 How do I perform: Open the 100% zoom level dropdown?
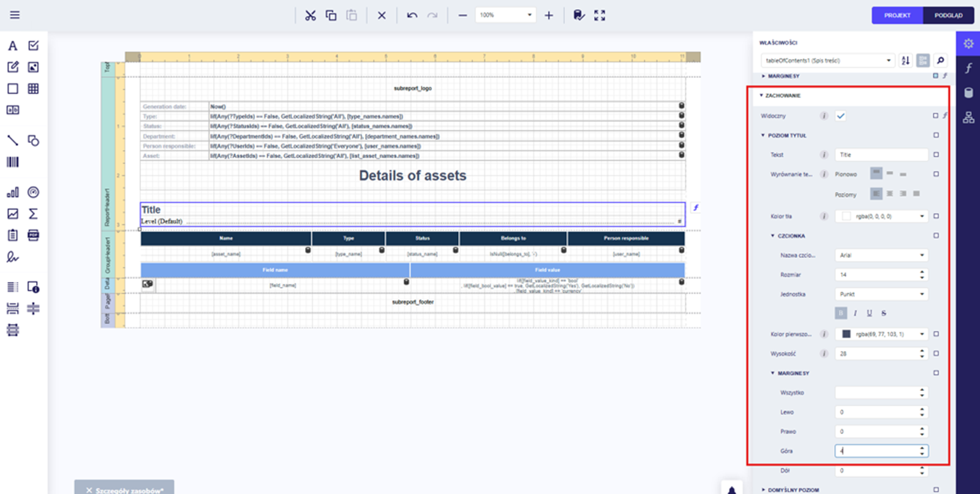tap(529, 15)
